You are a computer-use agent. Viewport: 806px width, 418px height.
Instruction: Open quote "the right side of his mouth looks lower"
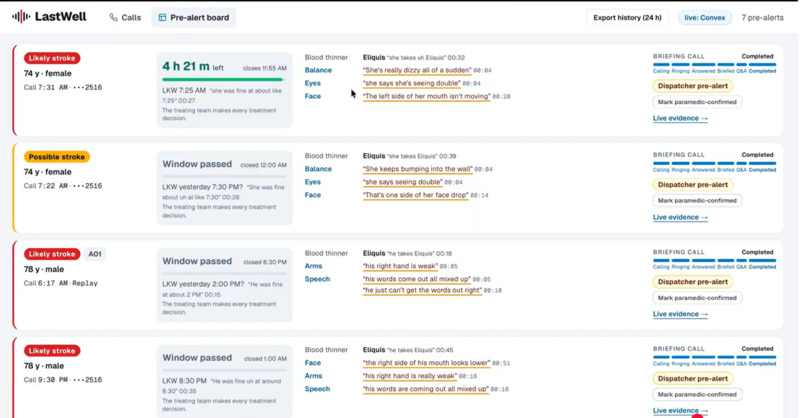[427, 363]
